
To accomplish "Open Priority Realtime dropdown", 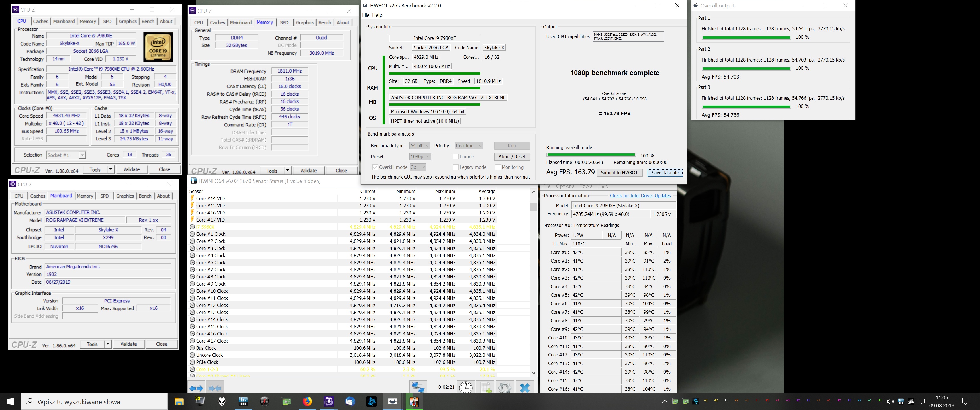I will click(469, 146).
